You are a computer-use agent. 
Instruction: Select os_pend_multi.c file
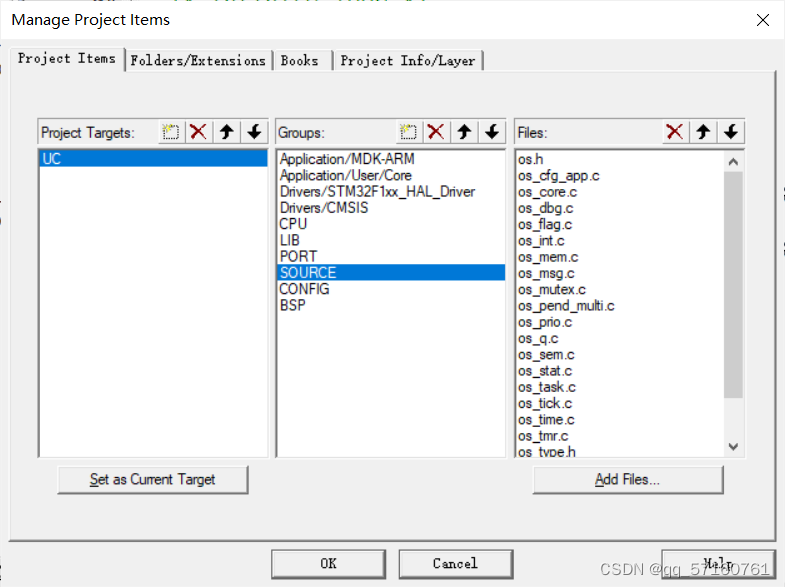click(620, 306)
